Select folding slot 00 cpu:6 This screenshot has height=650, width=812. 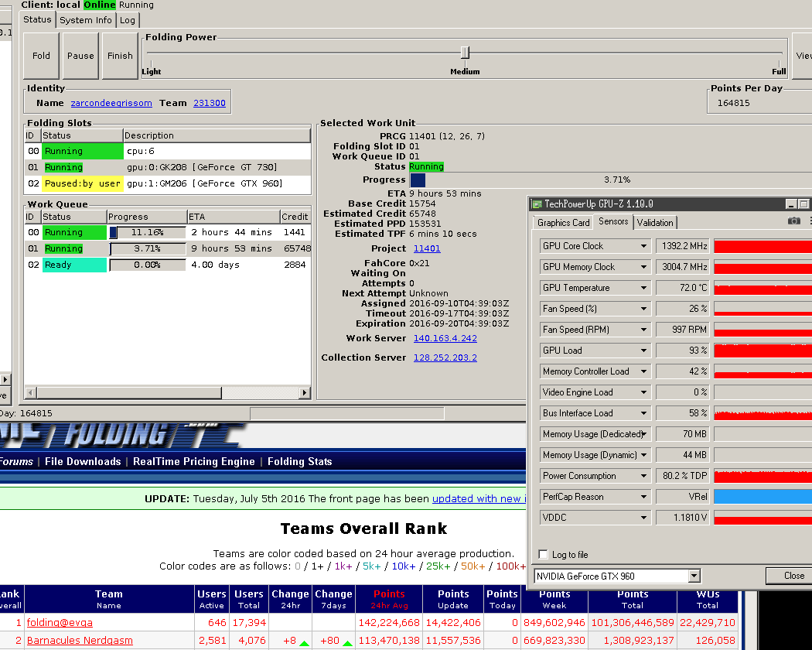168,152
